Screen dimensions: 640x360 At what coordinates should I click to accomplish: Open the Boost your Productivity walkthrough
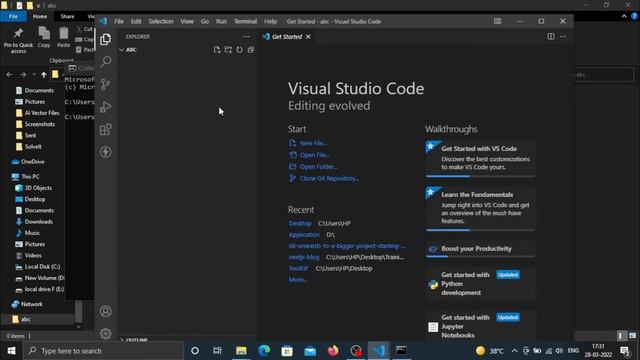point(480,249)
